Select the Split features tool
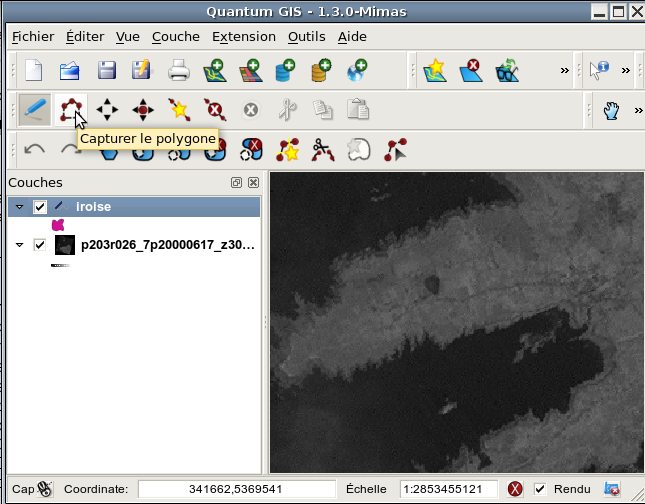Viewport: 645px width, 504px height. [323, 149]
